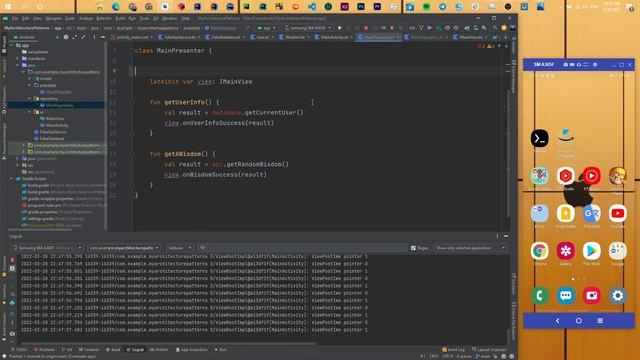The height and width of the screenshot is (360, 640).
Task: Run the app with the green play button
Action: pos(340,28)
